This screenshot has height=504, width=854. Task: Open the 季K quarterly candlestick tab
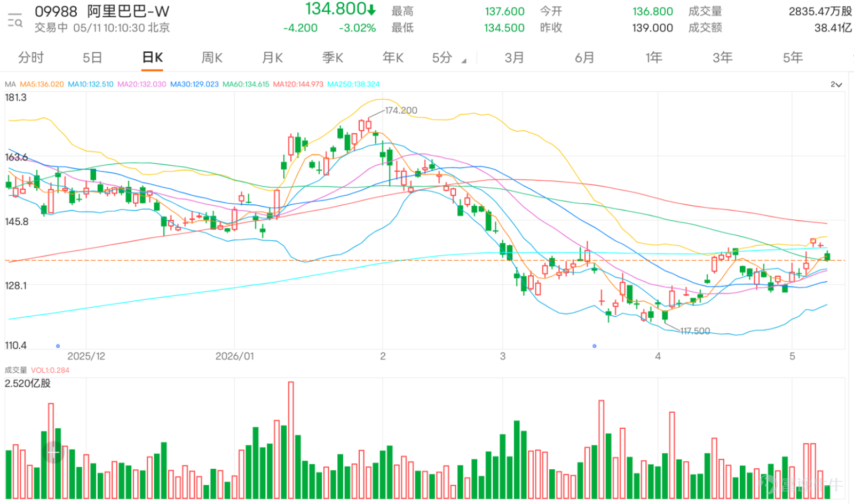pyautogui.click(x=333, y=58)
